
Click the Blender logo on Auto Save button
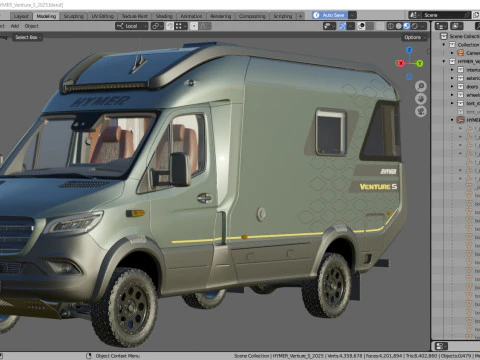[x=317, y=15]
